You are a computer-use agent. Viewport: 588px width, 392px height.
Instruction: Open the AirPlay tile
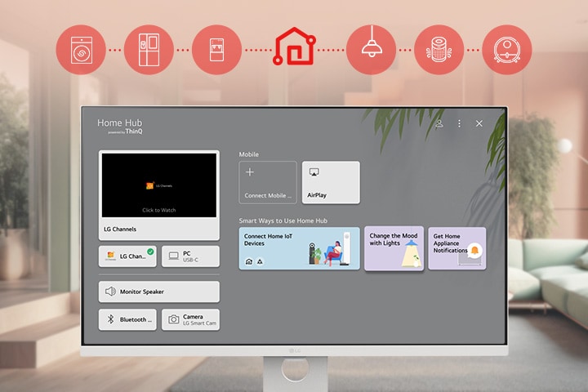331,182
